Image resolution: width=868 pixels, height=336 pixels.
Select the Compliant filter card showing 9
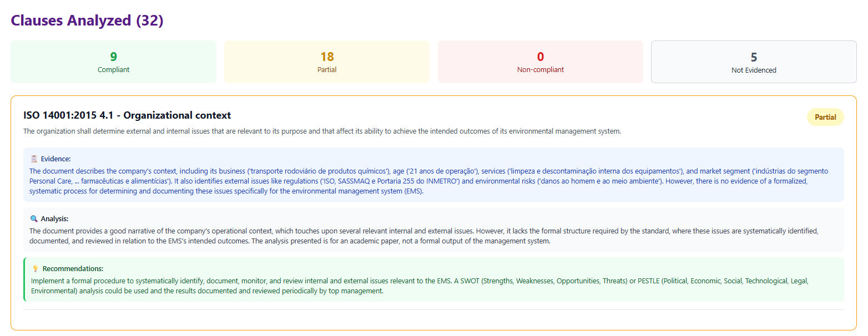(x=113, y=62)
